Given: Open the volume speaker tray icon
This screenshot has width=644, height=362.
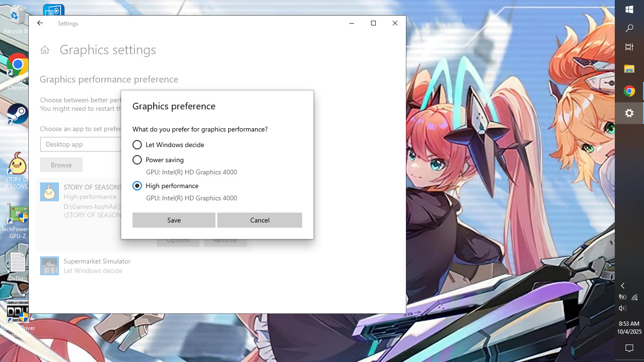Looking at the screenshot, I should tap(622, 308).
